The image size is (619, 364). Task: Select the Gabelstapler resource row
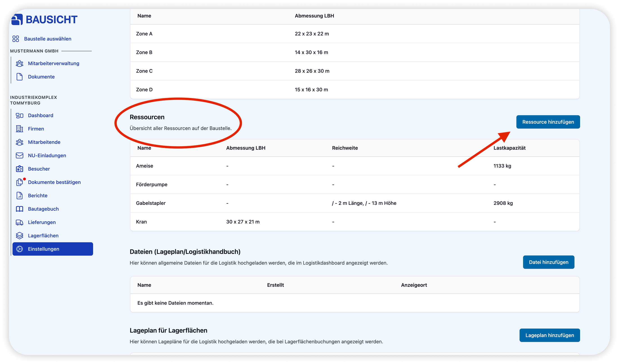pyautogui.click(x=355, y=203)
